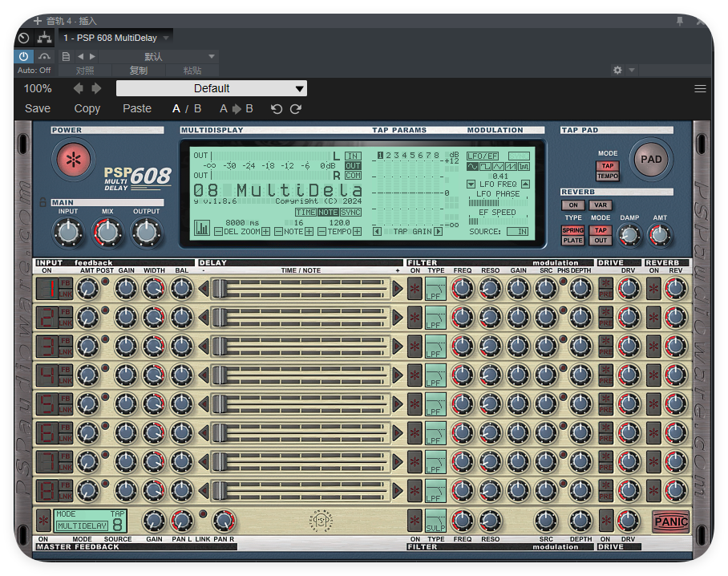The width and height of the screenshot is (728, 576).
Task: Click the TAP GAIN left arrow
Action: [x=377, y=231]
